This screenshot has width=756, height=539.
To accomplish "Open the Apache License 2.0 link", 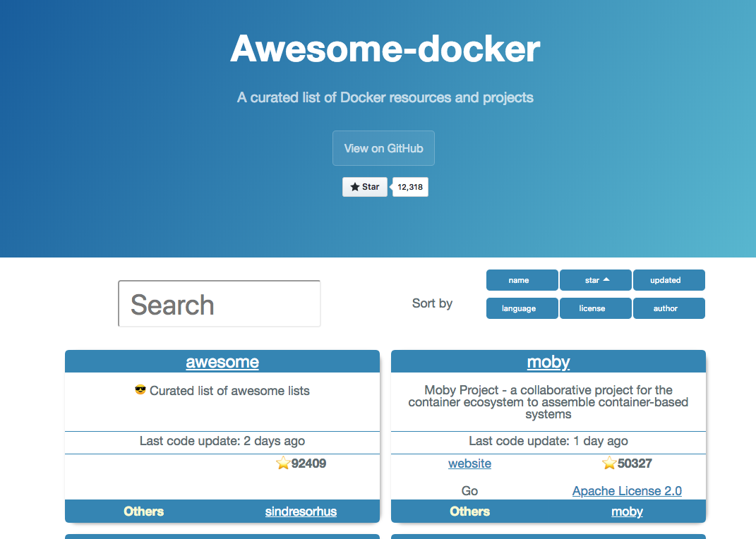I will coord(627,491).
